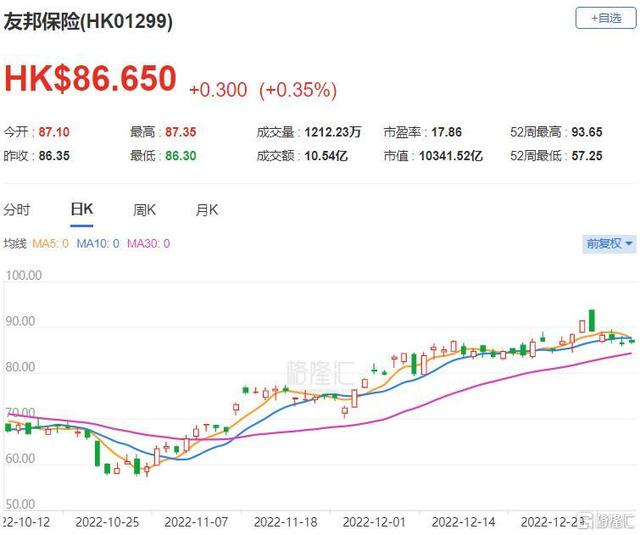Open the 周K chart tab
Screen dimensions: 640x535
click(x=144, y=210)
